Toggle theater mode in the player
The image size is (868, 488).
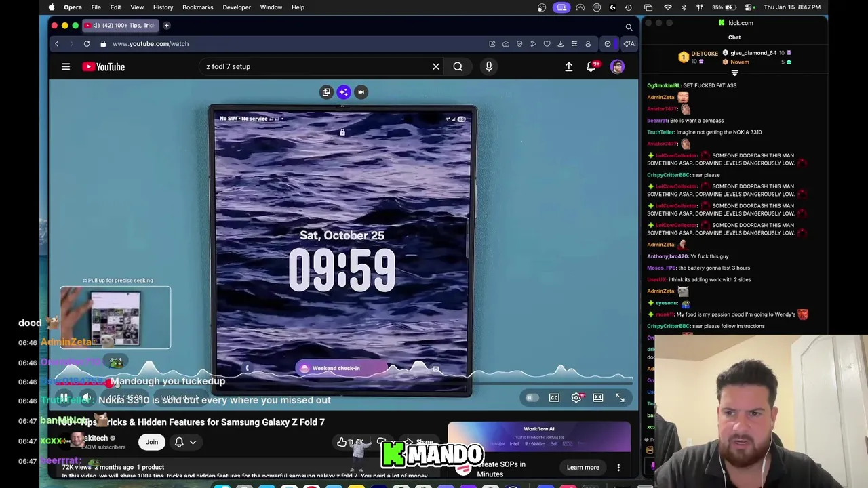598,398
